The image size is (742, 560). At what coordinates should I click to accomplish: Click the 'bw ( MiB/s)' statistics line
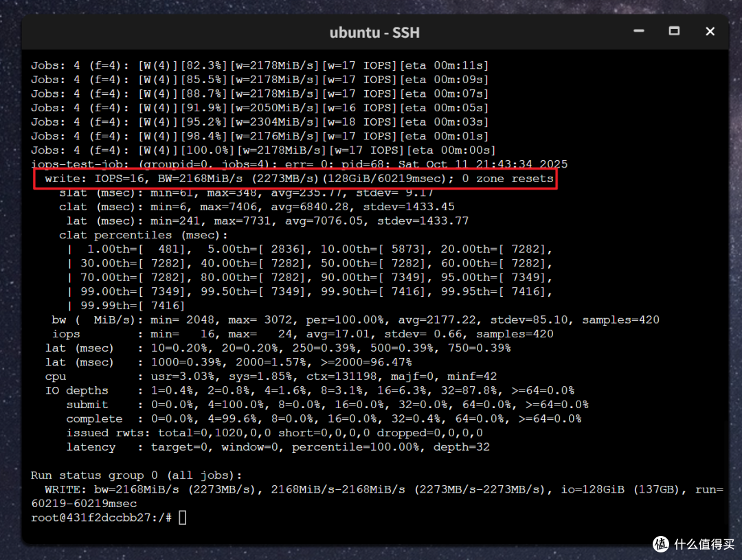pos(355,320)
